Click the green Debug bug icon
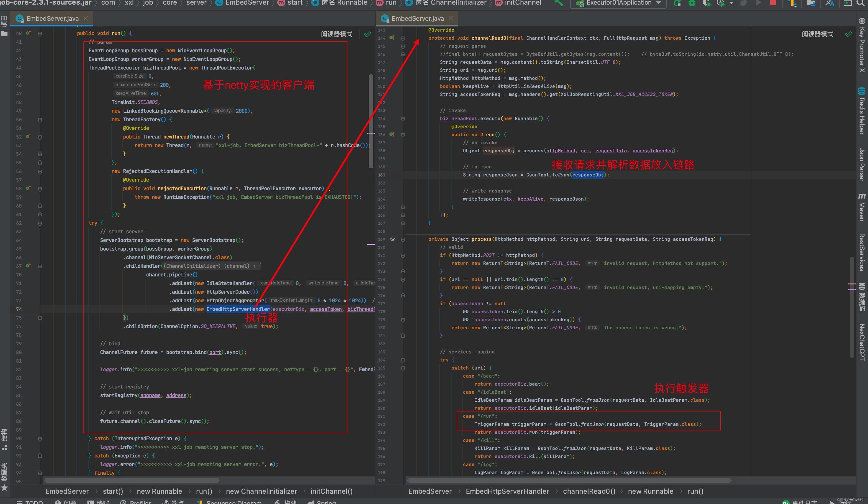The image size is (868, 504). pyautogui.click(x=692, y=3)
